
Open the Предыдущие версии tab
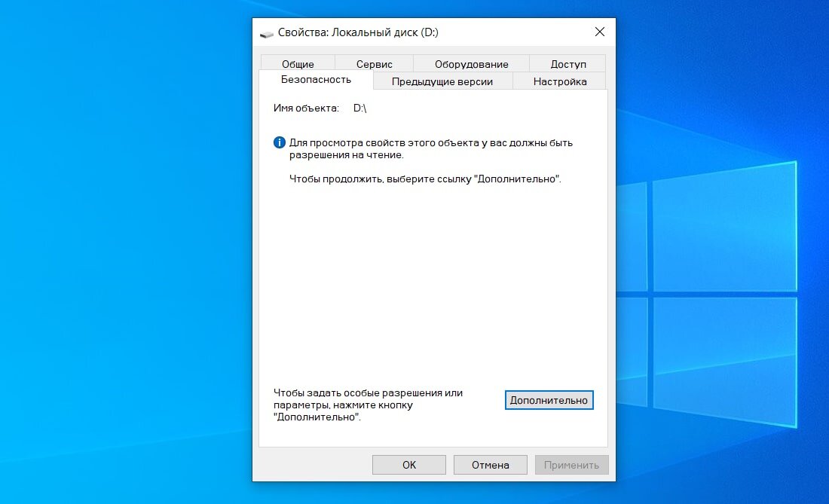(x=442, y=81)
